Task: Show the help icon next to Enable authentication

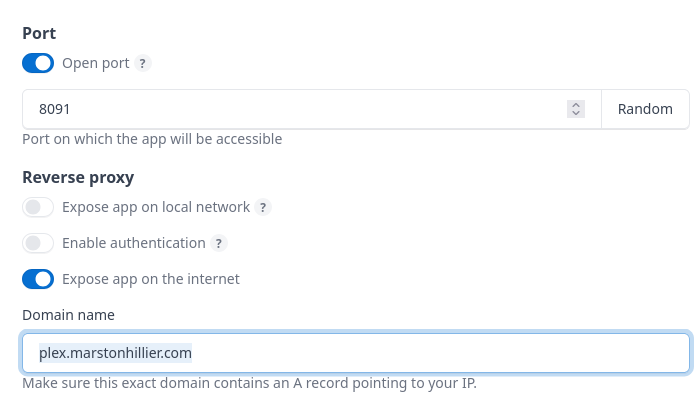Action: [x=219, y=243]
